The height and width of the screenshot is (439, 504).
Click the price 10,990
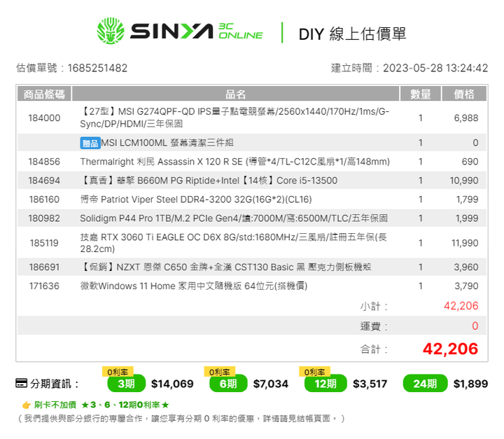(x=464, y=181)
